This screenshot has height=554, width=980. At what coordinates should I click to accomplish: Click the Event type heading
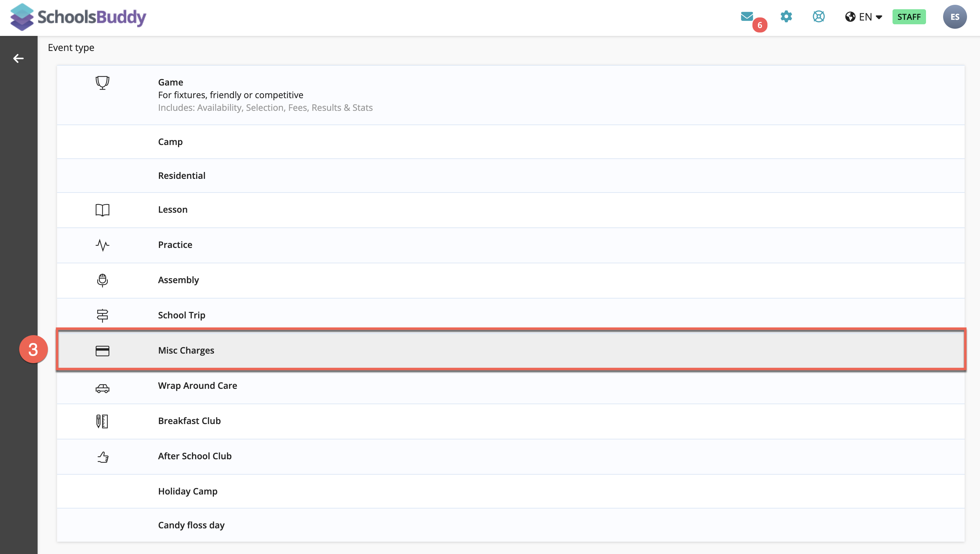[71, 48]
